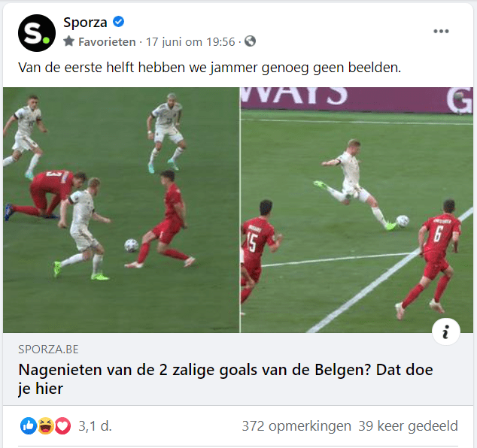This screenshot has width=477, height=448.
Task: Click the red heart Love reaction icon
Action: click(62, 425)
